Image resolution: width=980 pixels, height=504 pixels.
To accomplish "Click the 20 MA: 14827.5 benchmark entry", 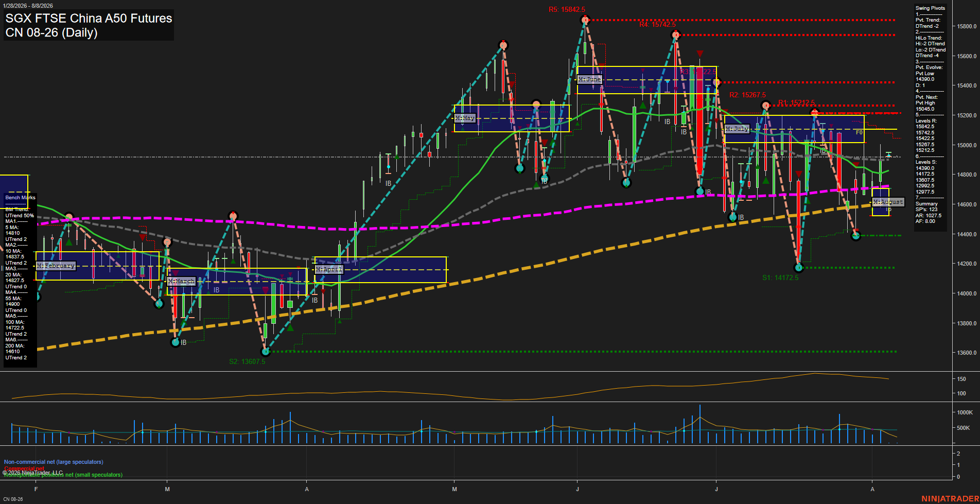I will pos(15,277).
